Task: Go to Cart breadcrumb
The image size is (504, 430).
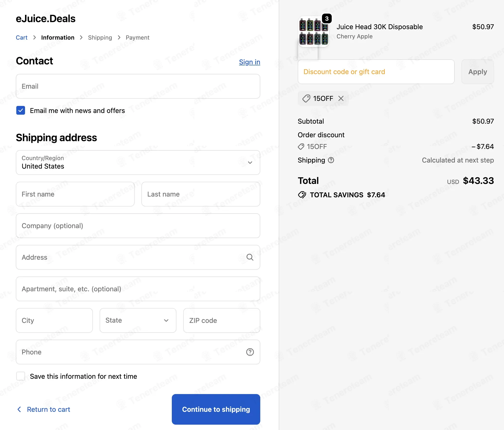Action: pos(22,37)
